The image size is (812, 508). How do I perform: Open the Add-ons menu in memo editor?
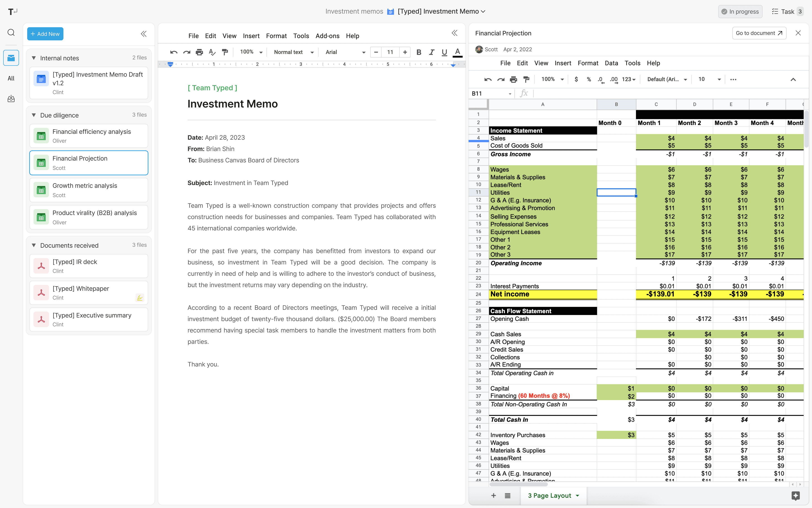(327, 36)
